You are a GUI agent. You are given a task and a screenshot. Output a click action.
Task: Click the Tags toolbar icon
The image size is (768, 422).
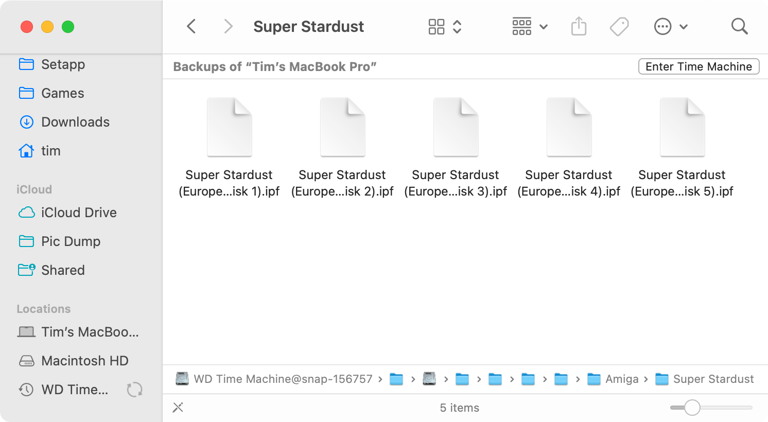(619, 26)
